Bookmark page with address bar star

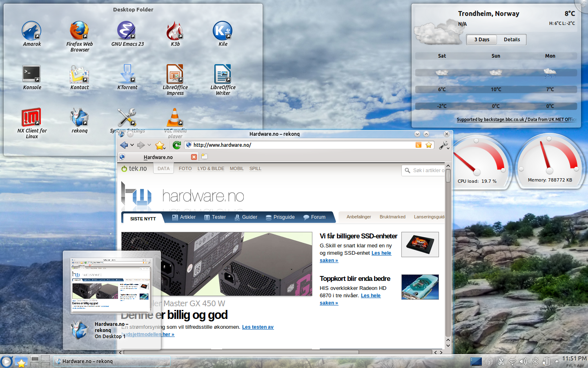pos(429,145)
